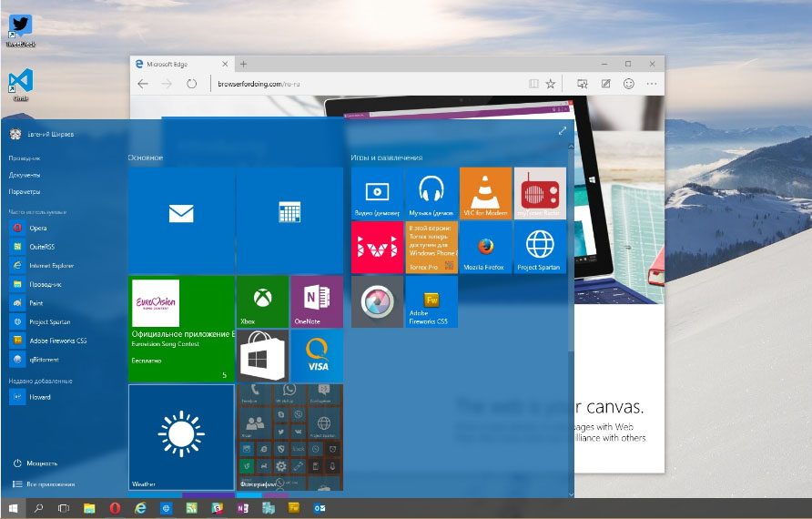
Task: Click Edge back navigation arrow
Action: (143, 84)
